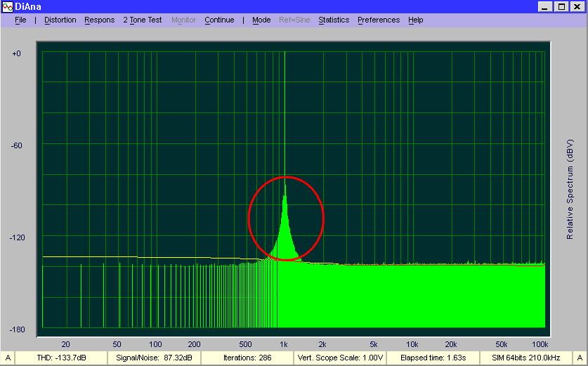Close the DiAna window
Viewport: 588px width, 366px height.
(577, 7)
